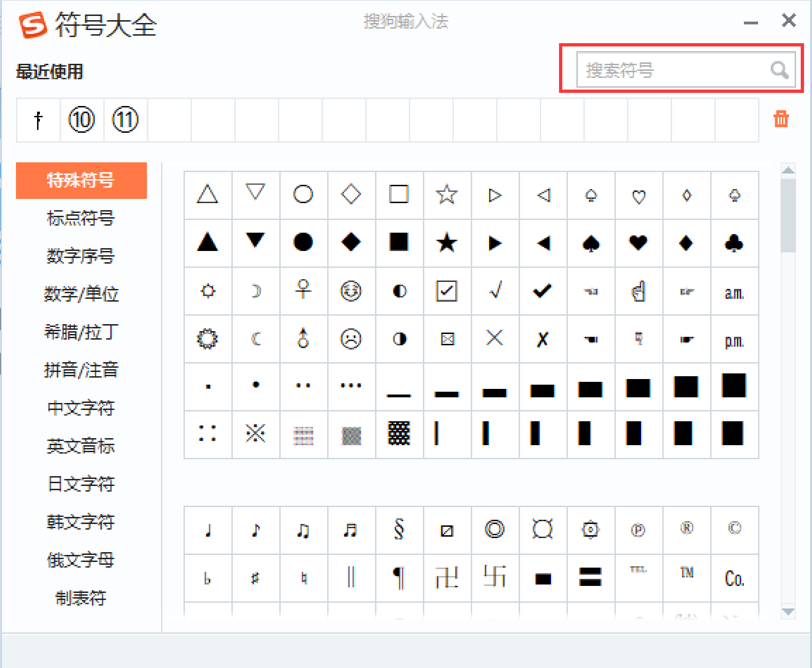Insert heavy check mark symbol
The image size is (812, 668).
(543, 291)
